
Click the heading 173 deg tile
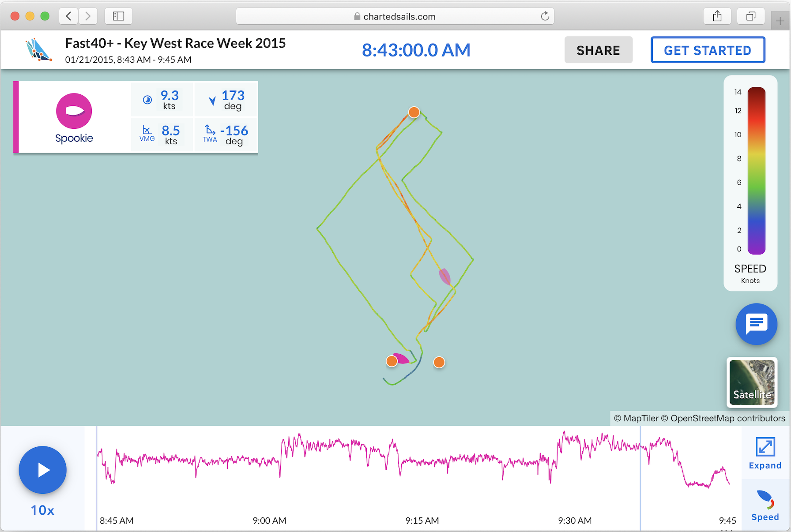click(226, 100)
